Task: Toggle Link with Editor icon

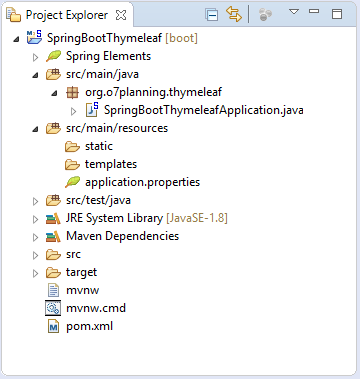Action: click(x=234, y=14)
